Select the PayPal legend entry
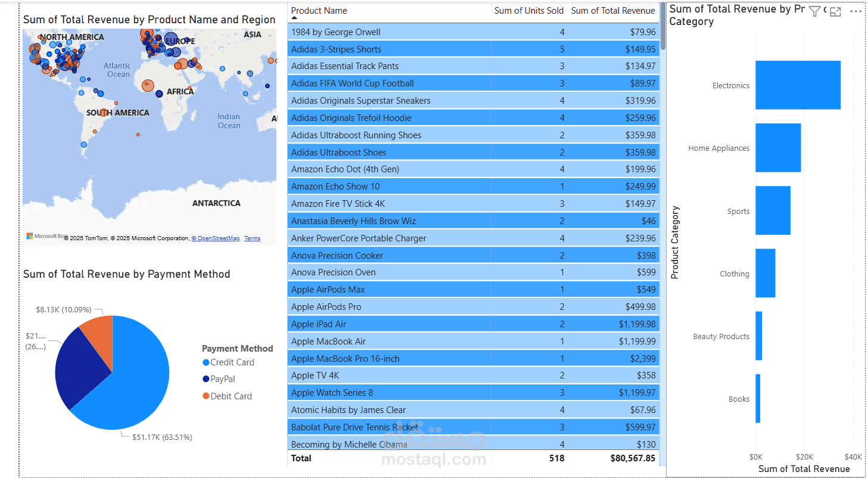Image resolution: width=868 pixels, height=478 pixels. [219, 379]
